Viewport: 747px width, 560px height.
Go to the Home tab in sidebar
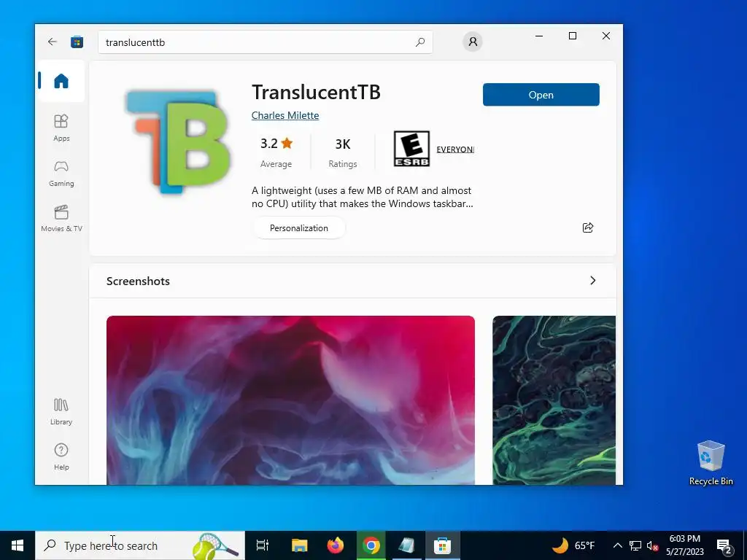[61, 81]
